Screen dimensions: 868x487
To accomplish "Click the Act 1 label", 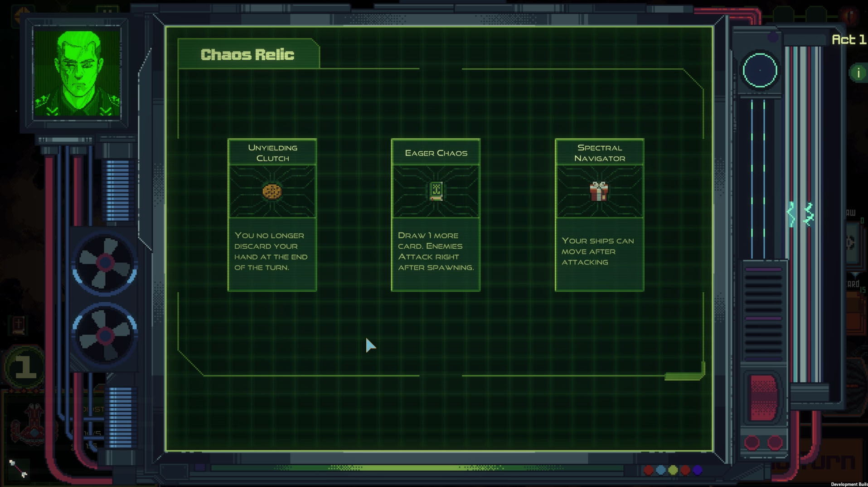I will tap(848, 40).
